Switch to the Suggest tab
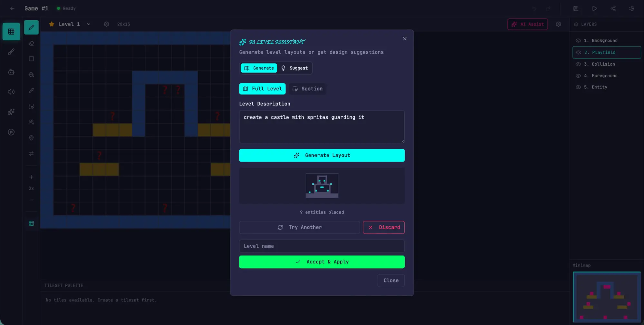644x325 pixels. click(294, 68)
